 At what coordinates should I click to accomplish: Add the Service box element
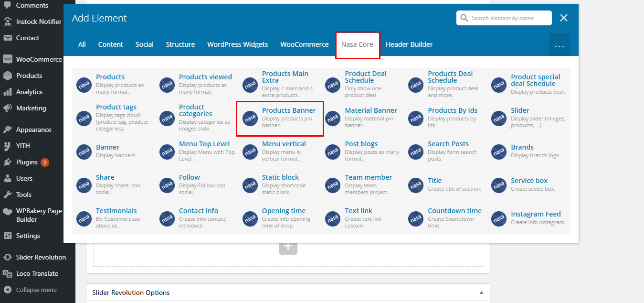[x=528, y=185]
